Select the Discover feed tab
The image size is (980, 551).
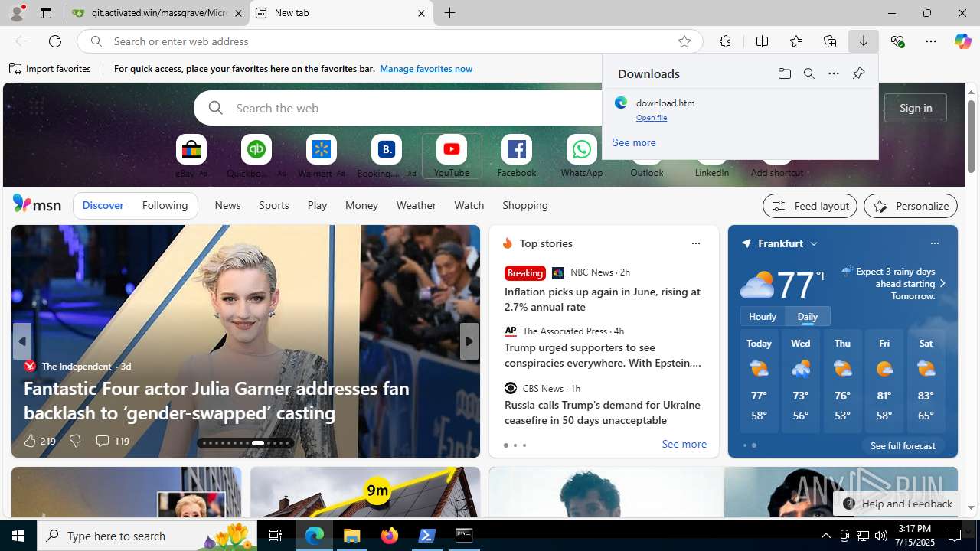[x=103, y=205]
